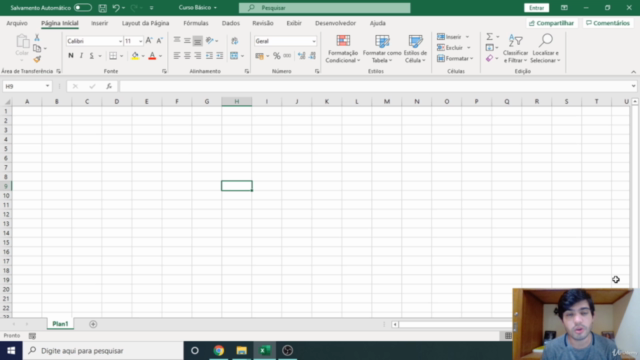The image size is (640, 360).
Task: Increase font size with large A icon
Action: 149,41
